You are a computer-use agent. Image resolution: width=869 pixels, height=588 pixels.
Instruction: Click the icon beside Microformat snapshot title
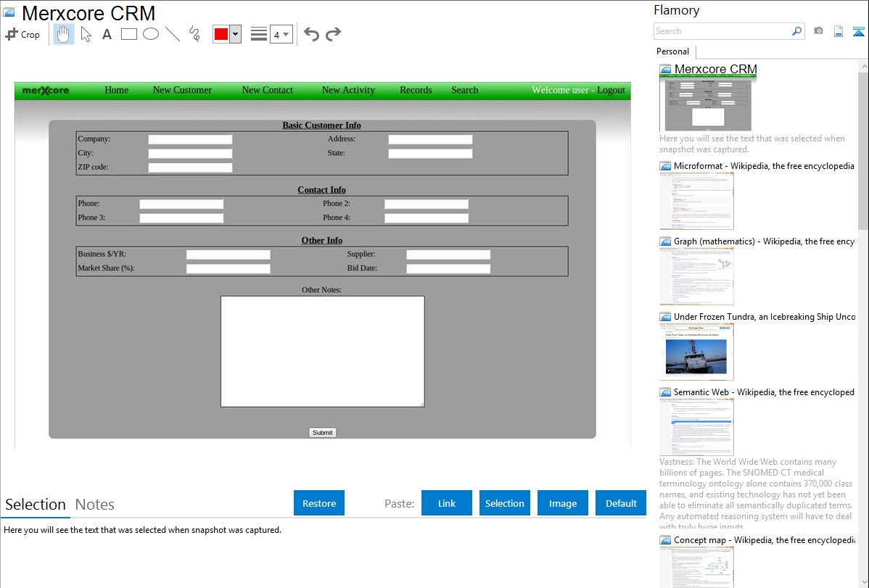pyautogui.click(x=665, y=166)
